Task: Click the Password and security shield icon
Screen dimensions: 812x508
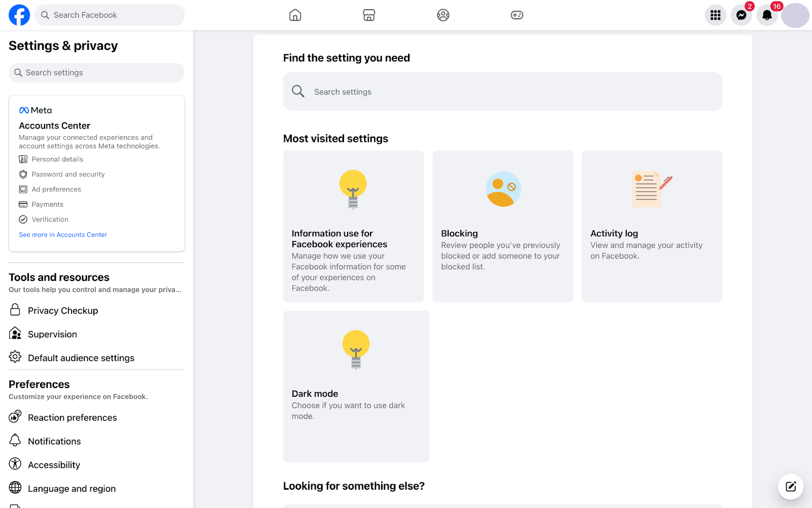Action: (x=23, y=174)
